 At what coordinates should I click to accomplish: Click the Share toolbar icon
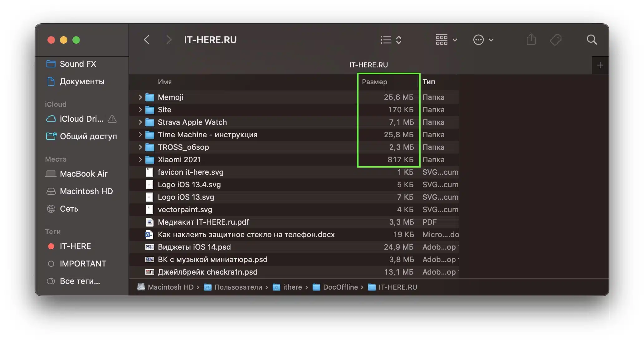click(531, 40)
